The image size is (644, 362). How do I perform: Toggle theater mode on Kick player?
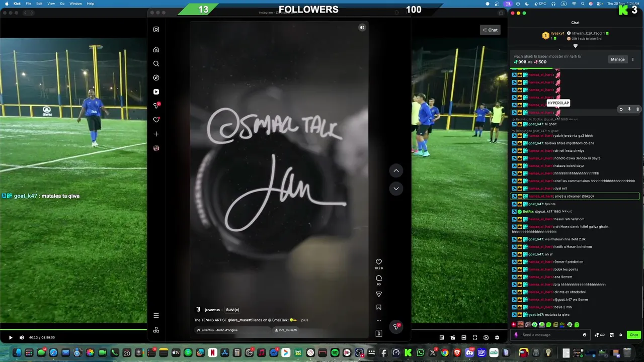coord(464,337)
